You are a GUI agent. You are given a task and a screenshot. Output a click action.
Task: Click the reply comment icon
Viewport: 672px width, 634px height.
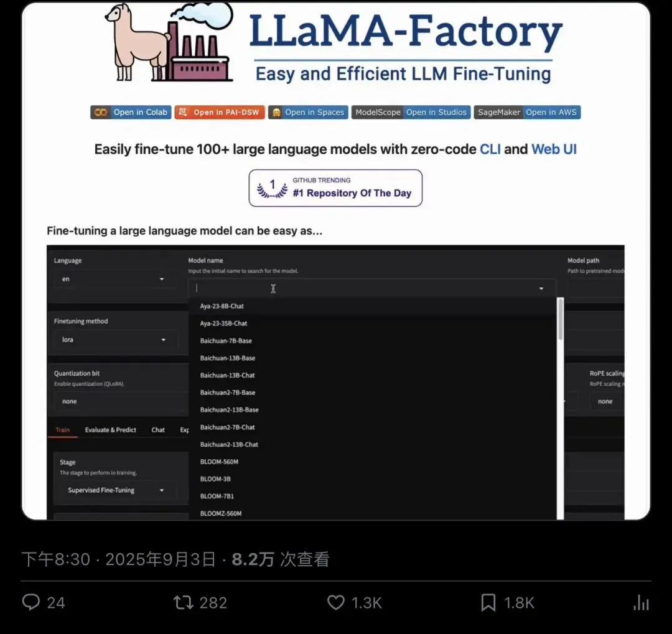click(x=31, y=602)
